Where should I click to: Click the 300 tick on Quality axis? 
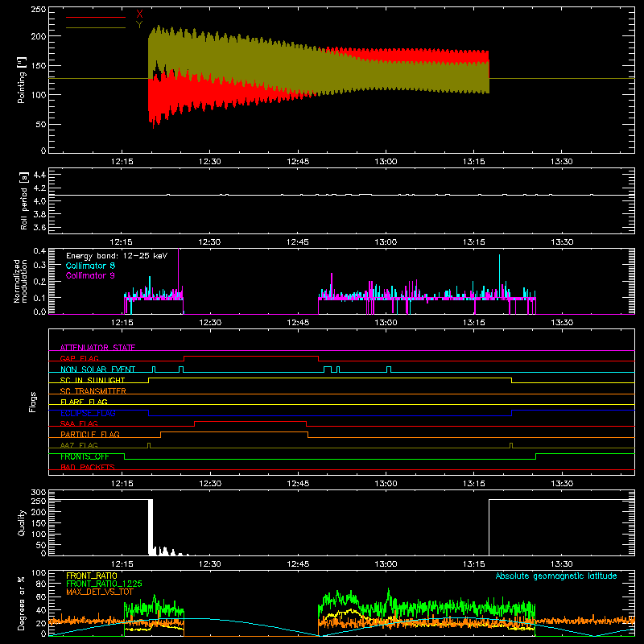tap(39, 493)
